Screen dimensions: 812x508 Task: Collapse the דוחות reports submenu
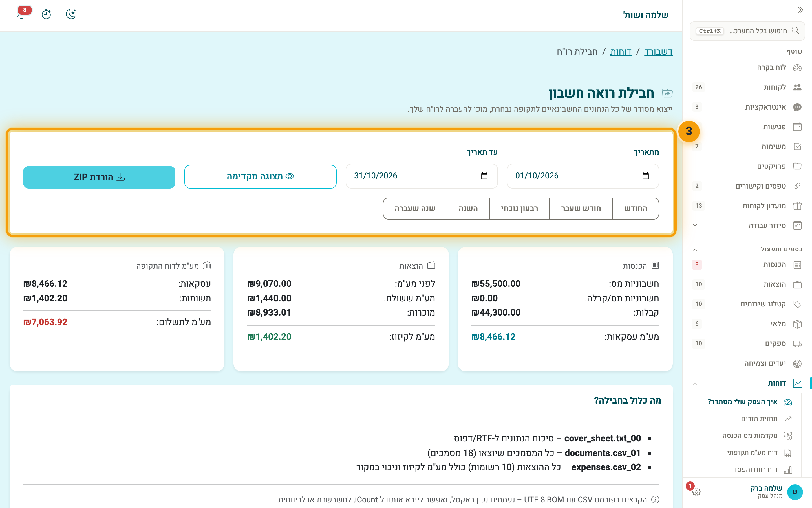click(x=695, y=383)
